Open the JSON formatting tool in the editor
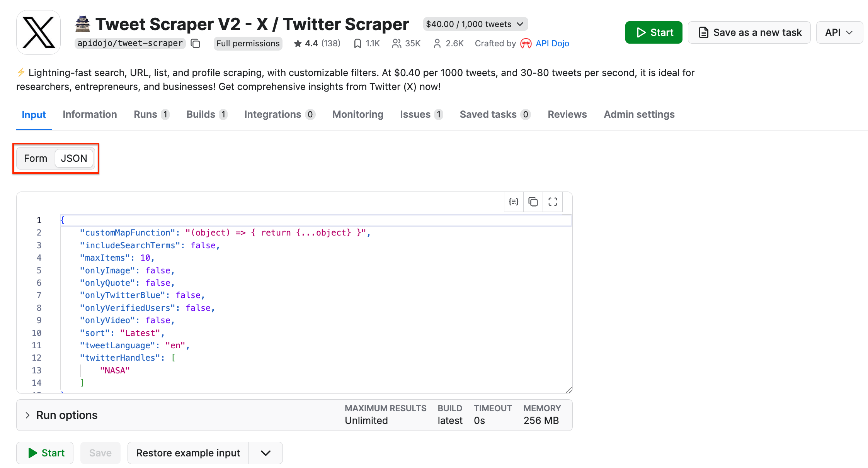The height and width of the screenshot is (468, 868). [x=513, y=202]
